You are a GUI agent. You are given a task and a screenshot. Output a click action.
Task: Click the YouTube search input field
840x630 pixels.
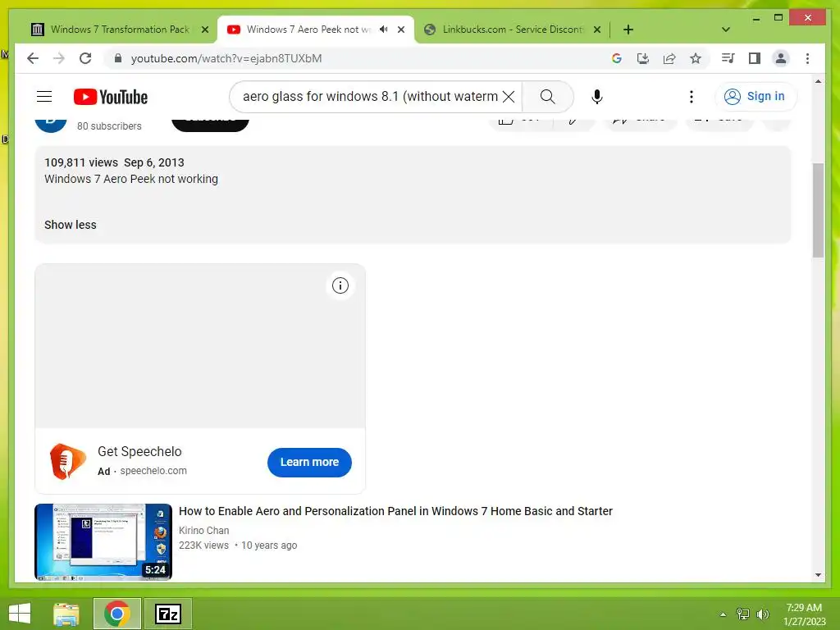click(370, 97)
